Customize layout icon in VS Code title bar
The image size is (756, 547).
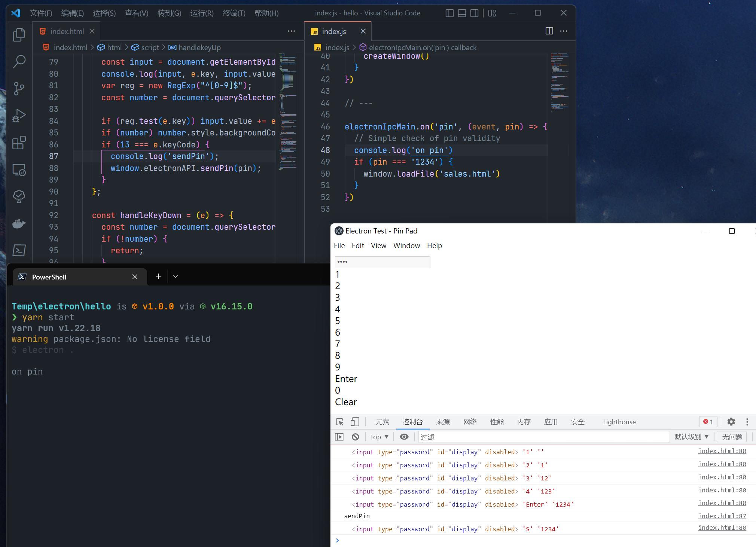point(492,13)
